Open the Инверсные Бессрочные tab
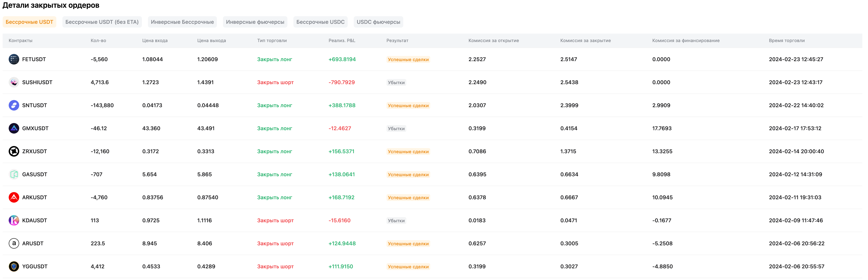Screen dimensions: 868x280 [182, 22]
